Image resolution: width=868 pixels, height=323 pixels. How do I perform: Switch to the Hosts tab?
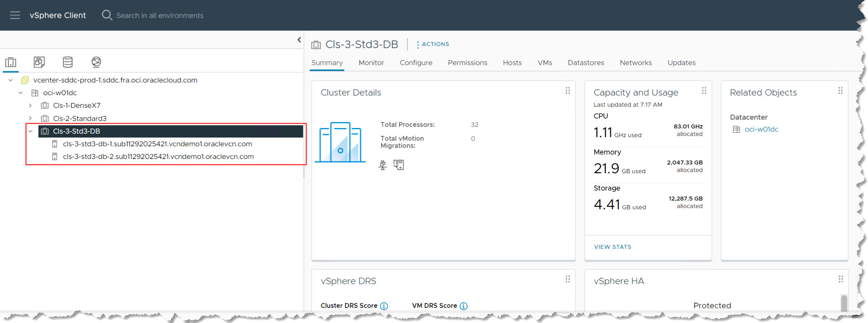(x=512, y=63)
